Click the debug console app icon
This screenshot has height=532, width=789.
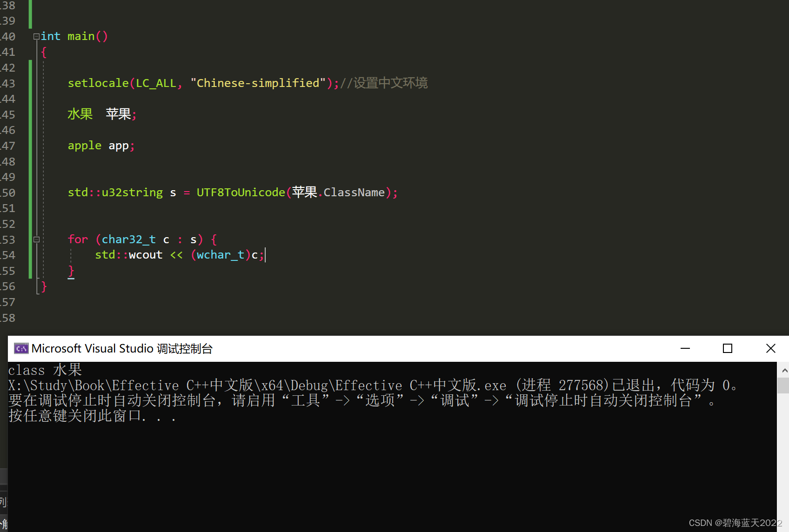(x=21, y=348)
